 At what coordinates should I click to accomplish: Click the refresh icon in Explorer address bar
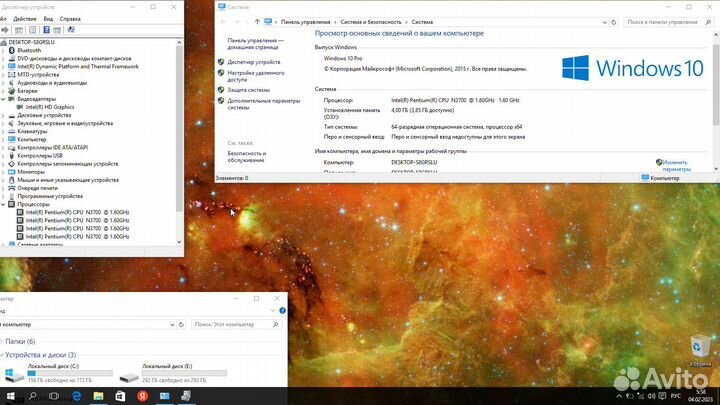[181, 325]
